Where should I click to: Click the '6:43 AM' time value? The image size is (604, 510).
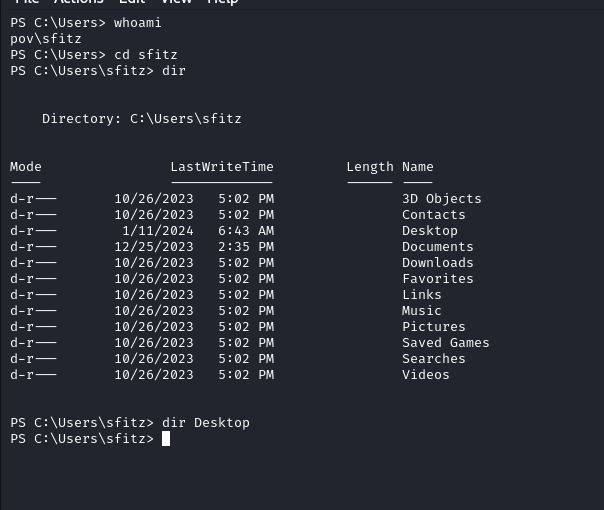[246, 231]
